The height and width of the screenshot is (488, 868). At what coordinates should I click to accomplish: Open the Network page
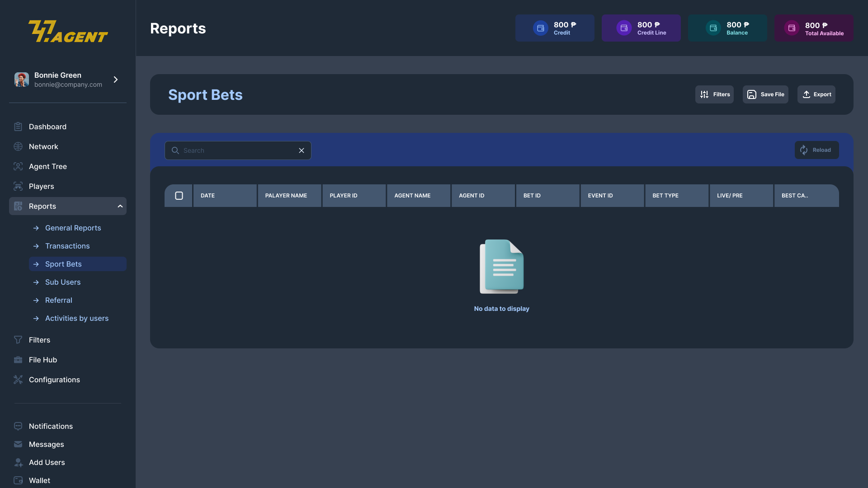[68, 146]
